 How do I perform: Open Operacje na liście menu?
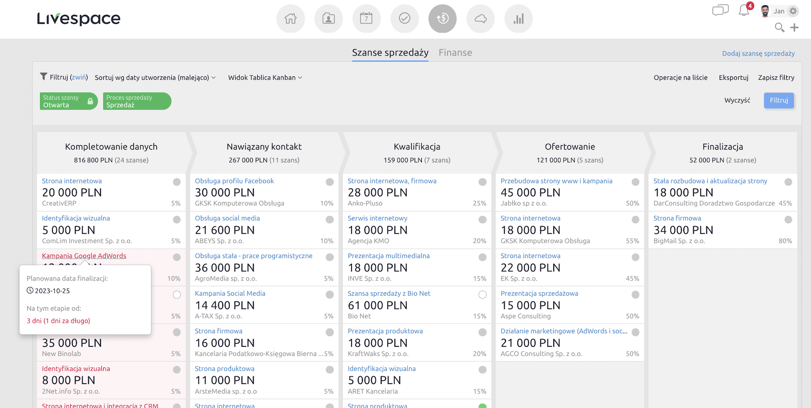point(681,78)
